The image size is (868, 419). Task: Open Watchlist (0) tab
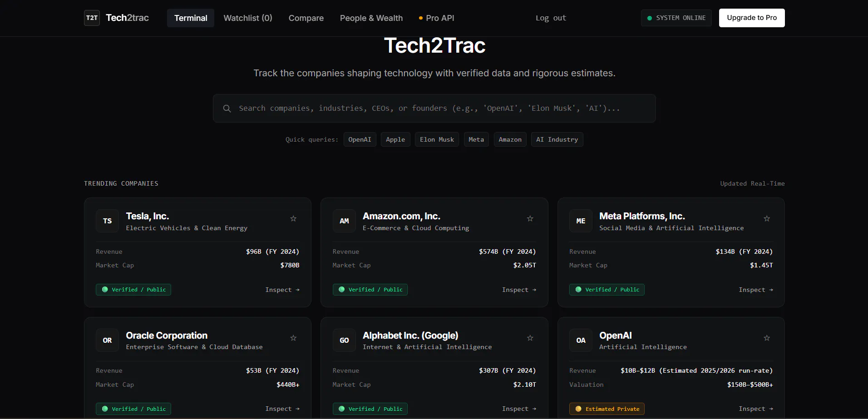248,18
